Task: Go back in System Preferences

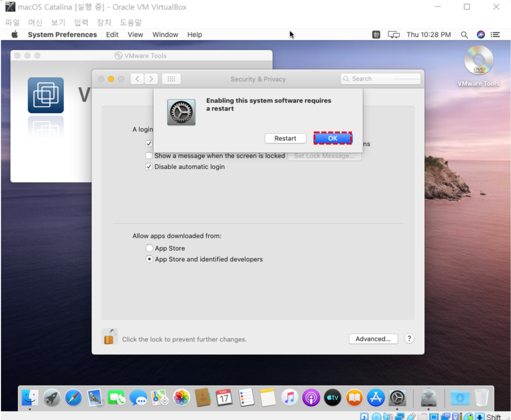Action: (x=137, y=79)
